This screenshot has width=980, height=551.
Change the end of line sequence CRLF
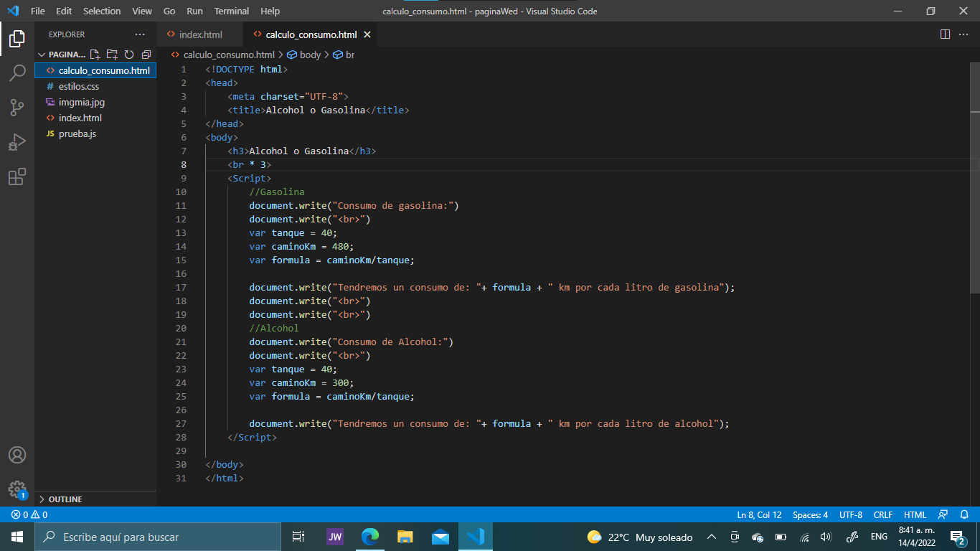click(x=883, y=514)
